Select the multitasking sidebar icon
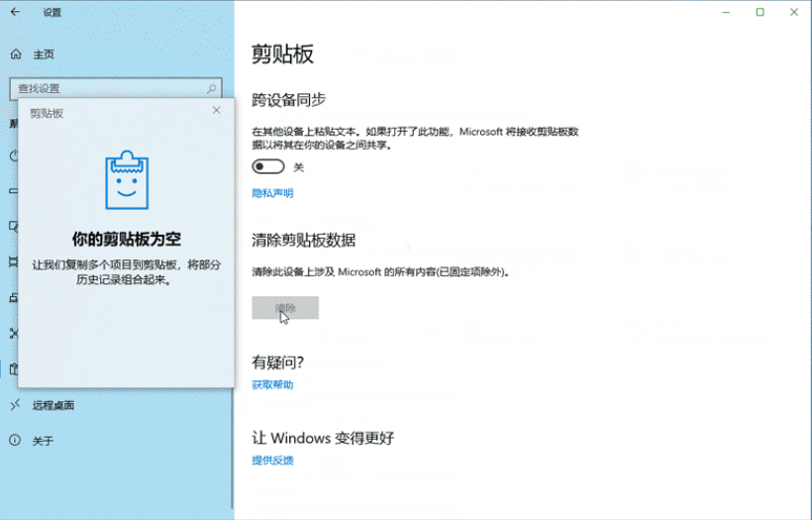 tap(14, 262)
